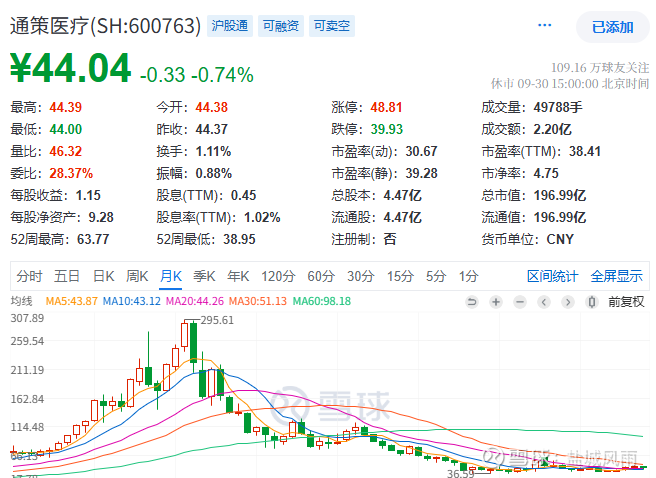Click the 总市值 value 196.99亿
656x478 pixels.
coord(560,195)
